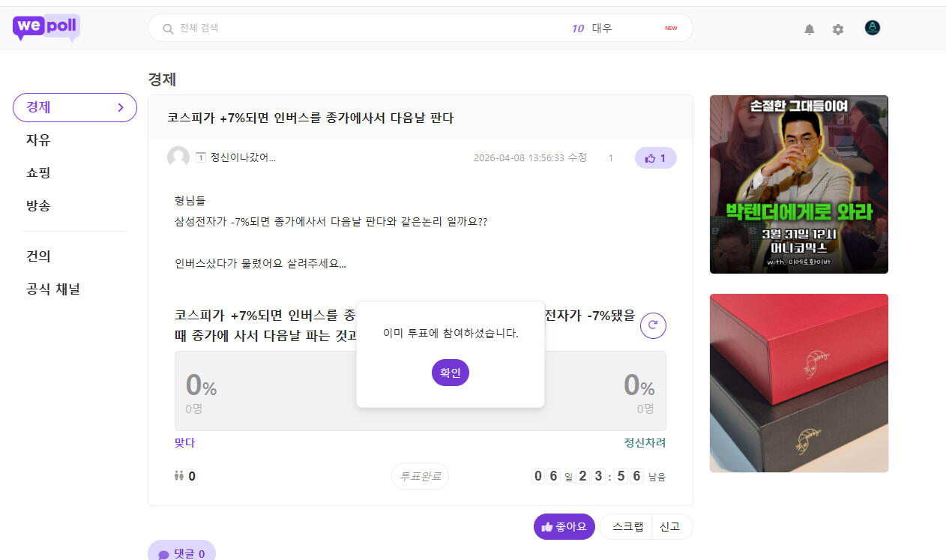Click the text 인버스샀다가 물렸어요 살려주세요...
The width and height of the screenshot is (946, 560).
click(260, 264)
